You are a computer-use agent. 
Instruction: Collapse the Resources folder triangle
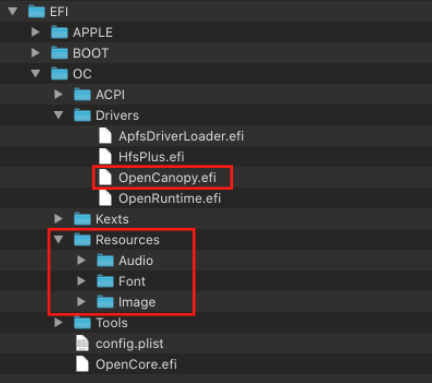point(59,239)
